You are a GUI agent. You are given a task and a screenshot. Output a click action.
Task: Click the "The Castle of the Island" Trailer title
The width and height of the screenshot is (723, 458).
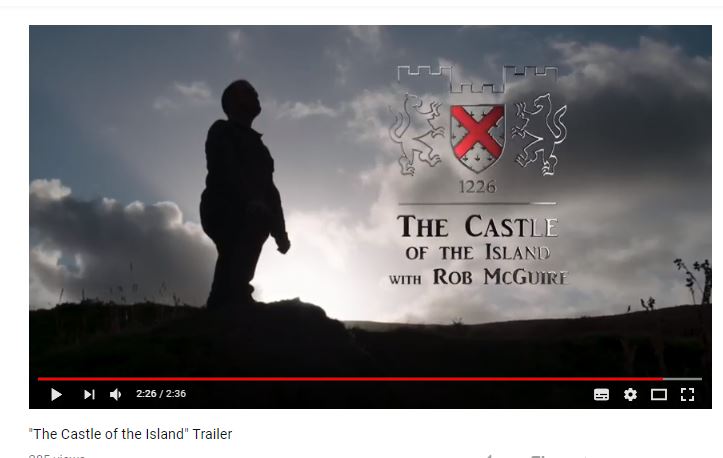130,434
